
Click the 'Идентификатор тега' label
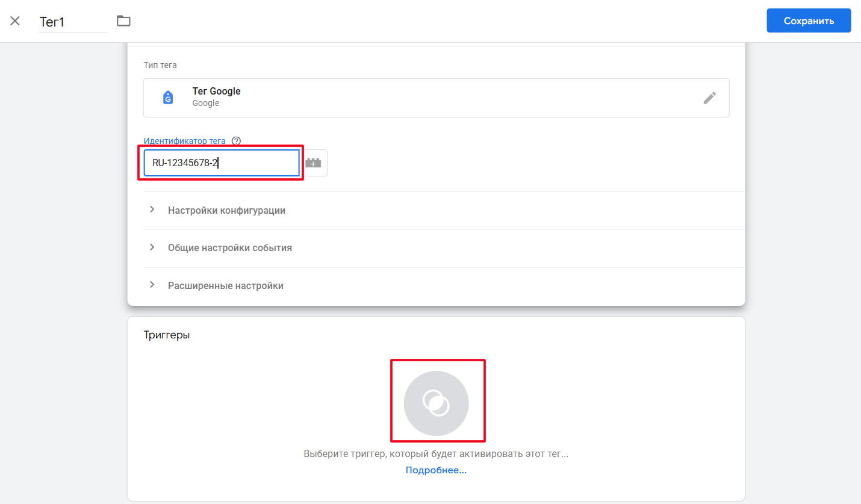[185, 141]
